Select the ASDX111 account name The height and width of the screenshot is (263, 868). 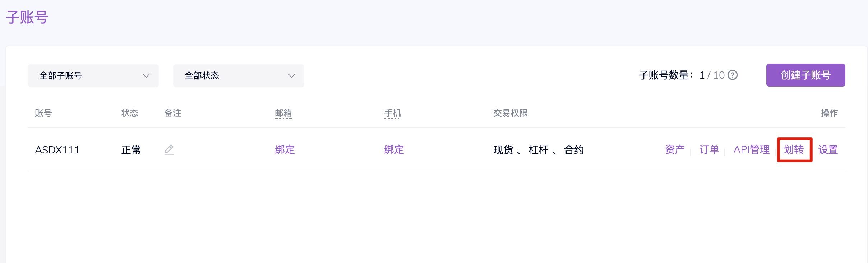point(57,150)
